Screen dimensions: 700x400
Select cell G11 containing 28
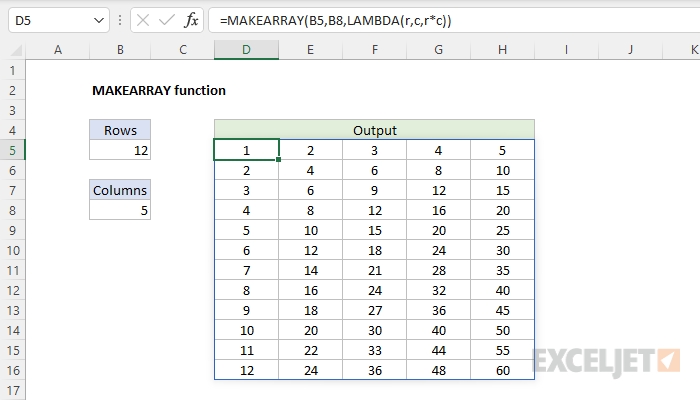(x=438, y=270)
